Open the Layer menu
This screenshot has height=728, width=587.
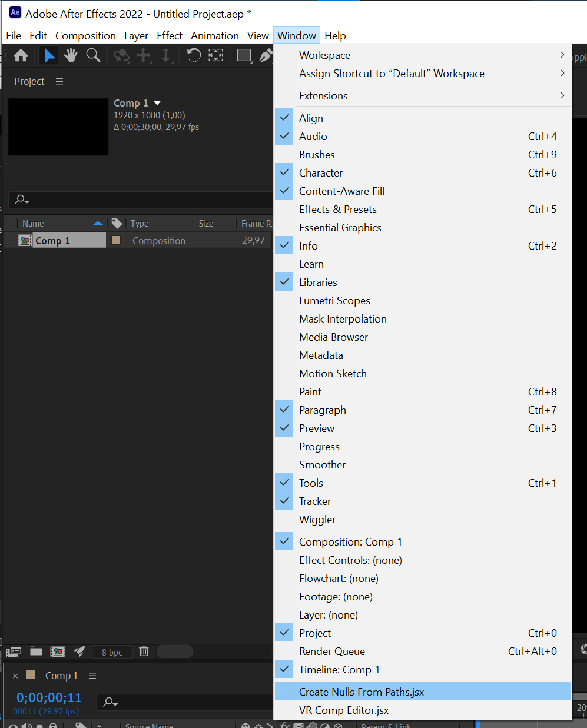[136, 35]
